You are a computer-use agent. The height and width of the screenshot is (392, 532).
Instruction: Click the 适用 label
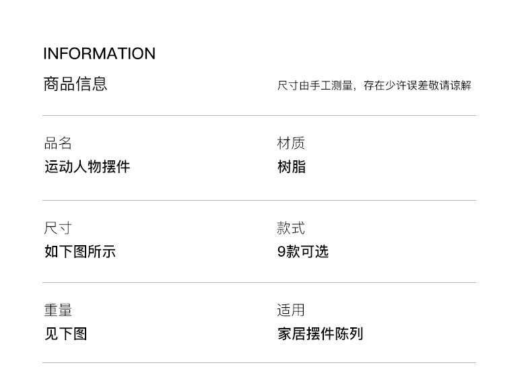coord(291,310)
